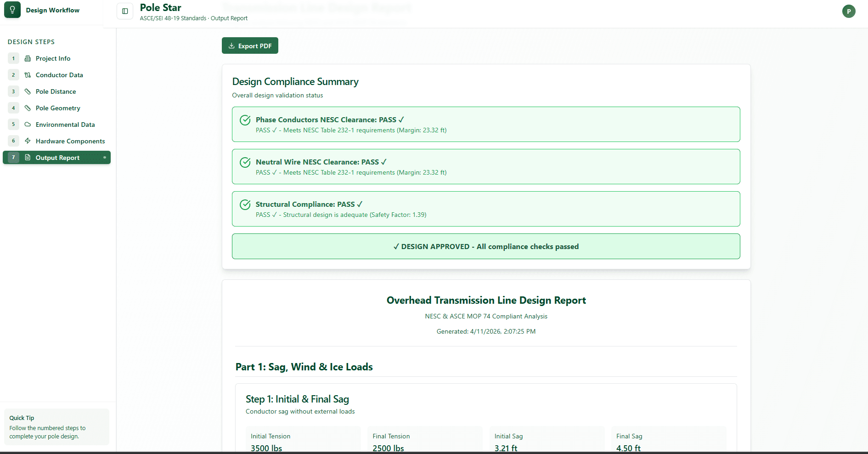
Task: Open the Project Info step
Action: pyautogui.click(x=53, y=58)
